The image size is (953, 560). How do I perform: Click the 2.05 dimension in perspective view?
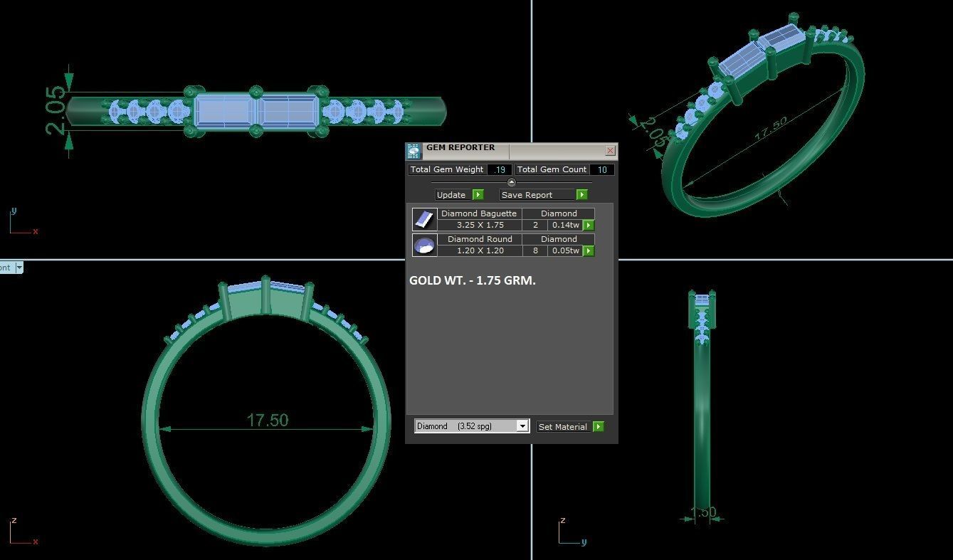(653, 132)
